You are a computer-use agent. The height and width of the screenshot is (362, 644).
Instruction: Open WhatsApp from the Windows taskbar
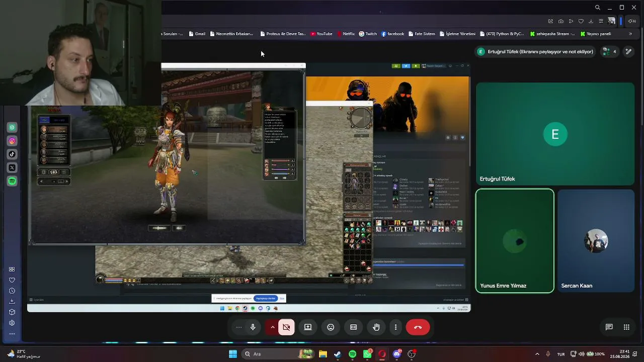click(x=367, y=354)
